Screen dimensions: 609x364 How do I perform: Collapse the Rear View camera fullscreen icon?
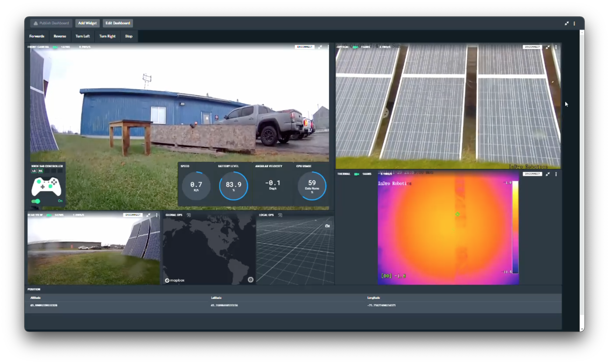pyautogui.click(x=148, y=215)
